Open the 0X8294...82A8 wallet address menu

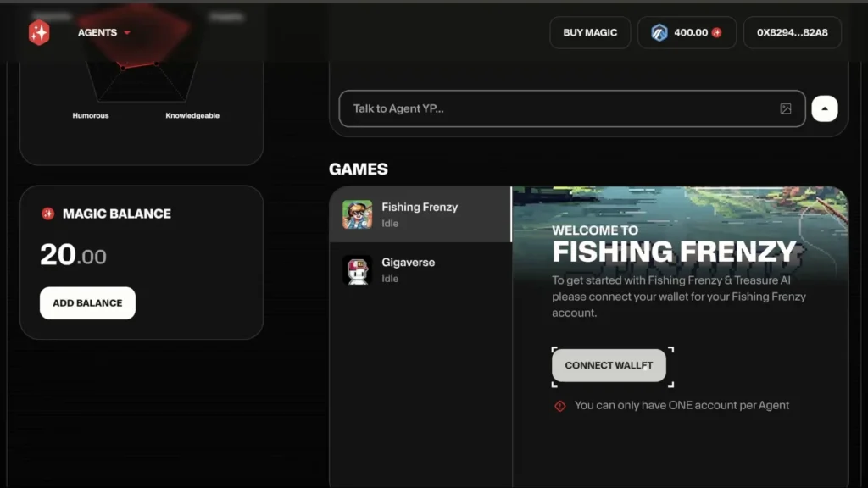792,32
